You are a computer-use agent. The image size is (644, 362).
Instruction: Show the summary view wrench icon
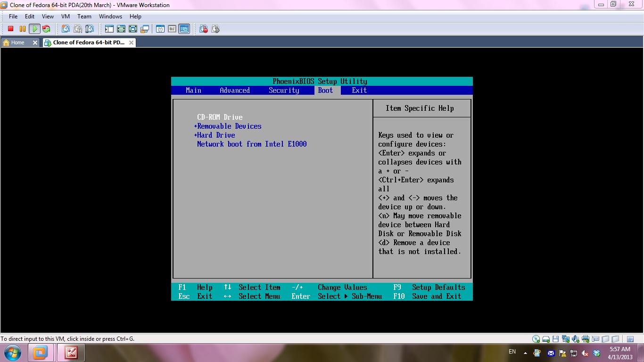160,29
